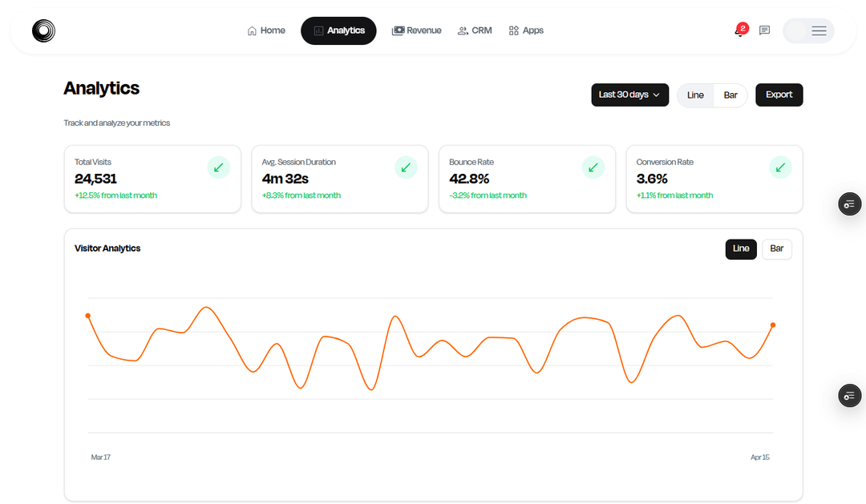
Task: Click the Export button
Action: coord(779,95)
